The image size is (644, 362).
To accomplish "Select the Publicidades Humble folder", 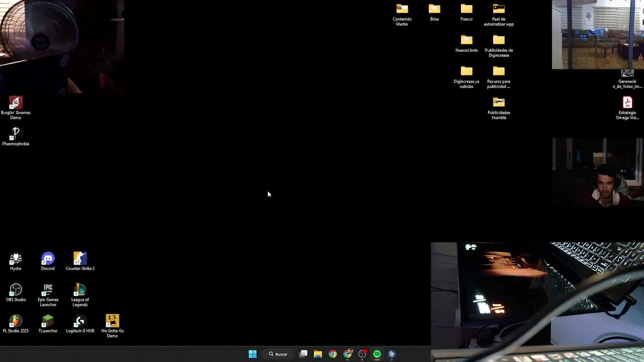I will pos(499,108).
